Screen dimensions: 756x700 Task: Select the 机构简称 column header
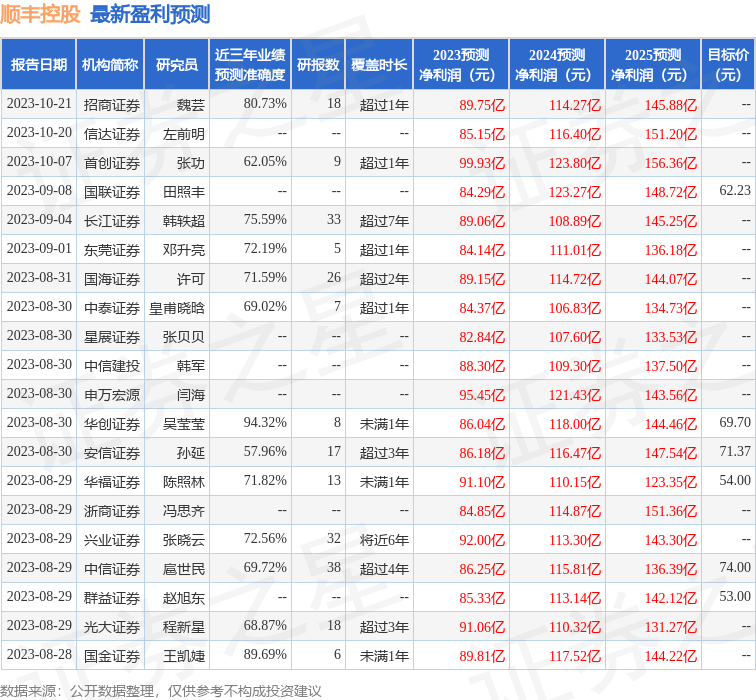point(110,65)
